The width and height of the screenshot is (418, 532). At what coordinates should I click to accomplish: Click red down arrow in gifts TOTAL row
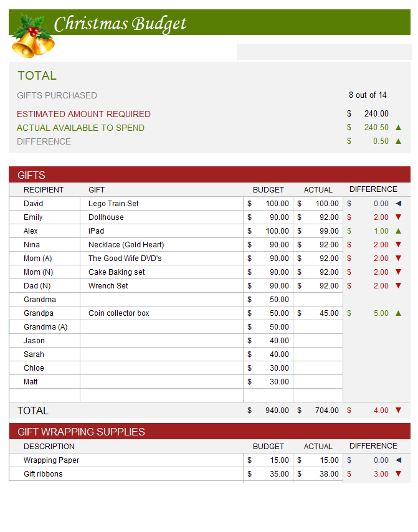398,411
